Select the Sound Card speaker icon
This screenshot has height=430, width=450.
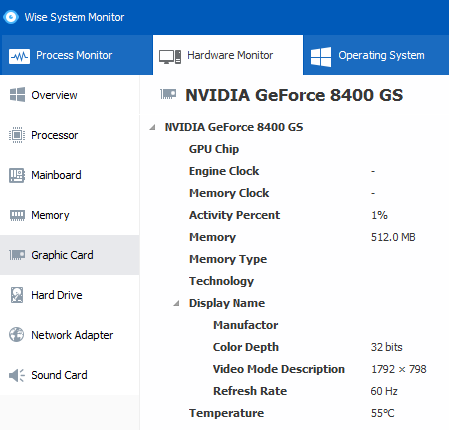(17, 375)
